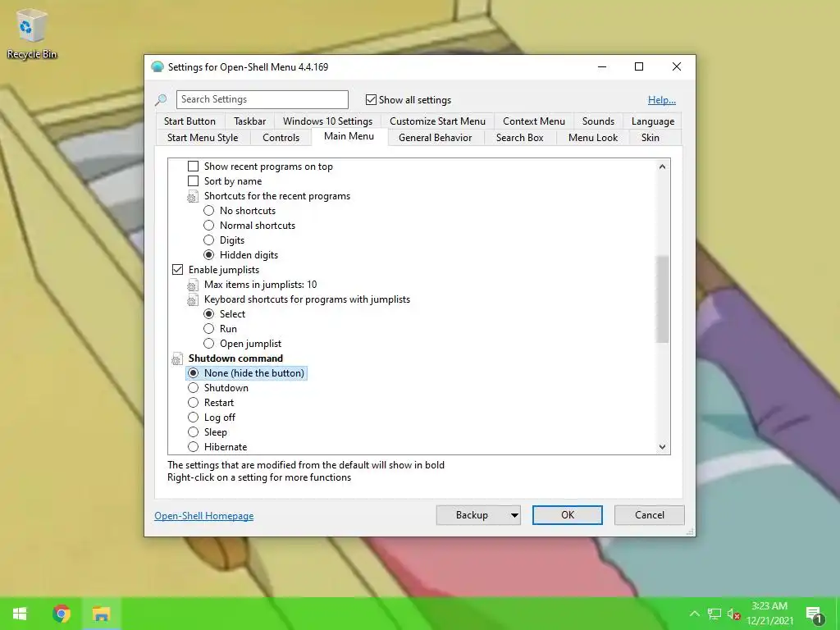Open the Controls tab
This screenshot has width=840, height=630.
281,138
